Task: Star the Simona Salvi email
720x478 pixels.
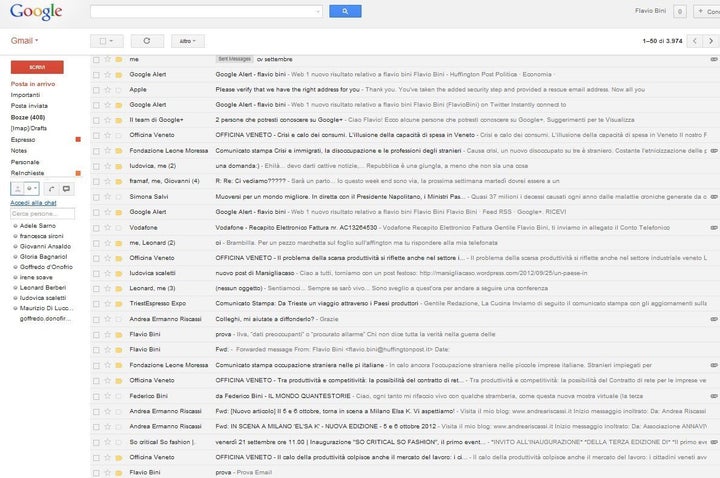Action: pyautogui.click(x=107, y=197)
